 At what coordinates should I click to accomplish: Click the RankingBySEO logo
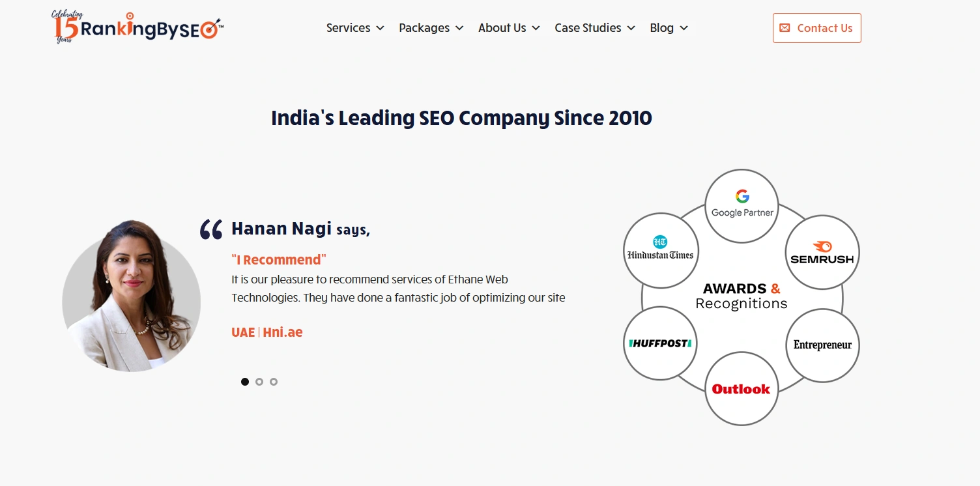tap(137, 28)
